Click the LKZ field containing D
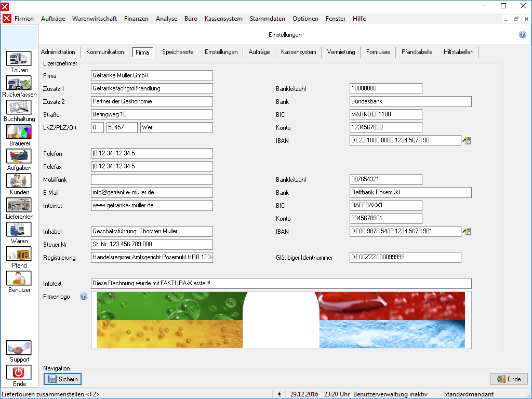 coord(97,128)
